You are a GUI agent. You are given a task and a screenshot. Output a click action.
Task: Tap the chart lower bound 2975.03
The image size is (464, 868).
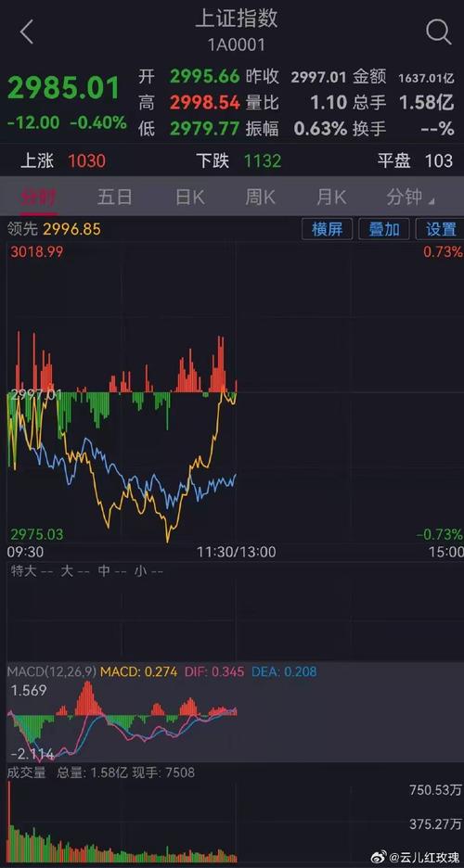tap(36, 534)
